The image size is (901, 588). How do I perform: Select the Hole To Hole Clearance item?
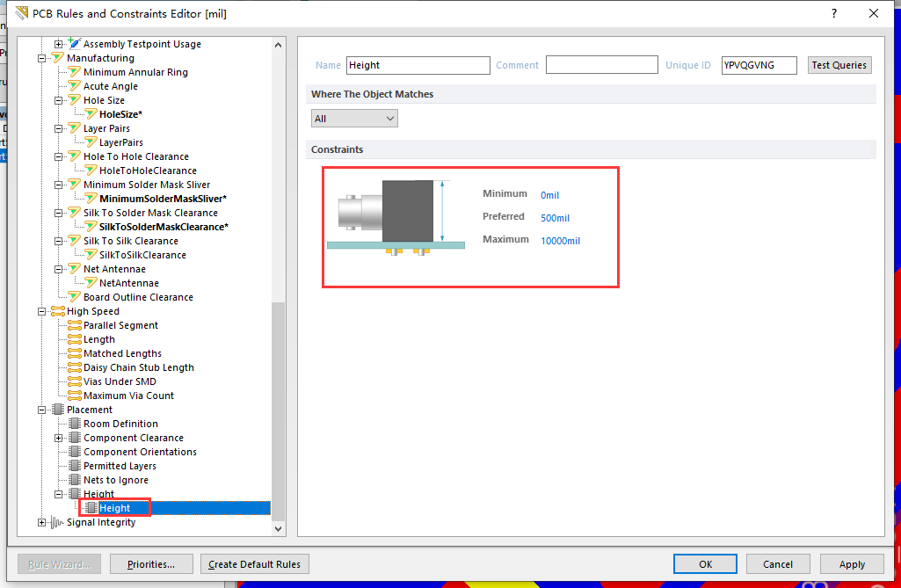coord(136,156)
